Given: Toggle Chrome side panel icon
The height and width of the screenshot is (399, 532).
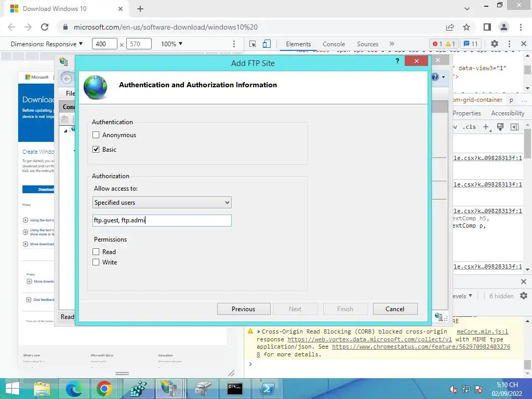Looking at the screenshot, I should point(487,27).
